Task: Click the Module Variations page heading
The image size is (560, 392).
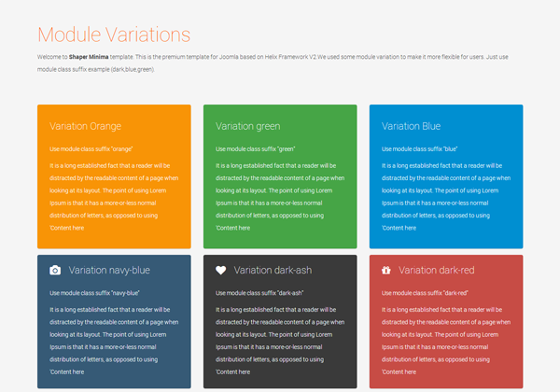Action: (x=114, y=35)
